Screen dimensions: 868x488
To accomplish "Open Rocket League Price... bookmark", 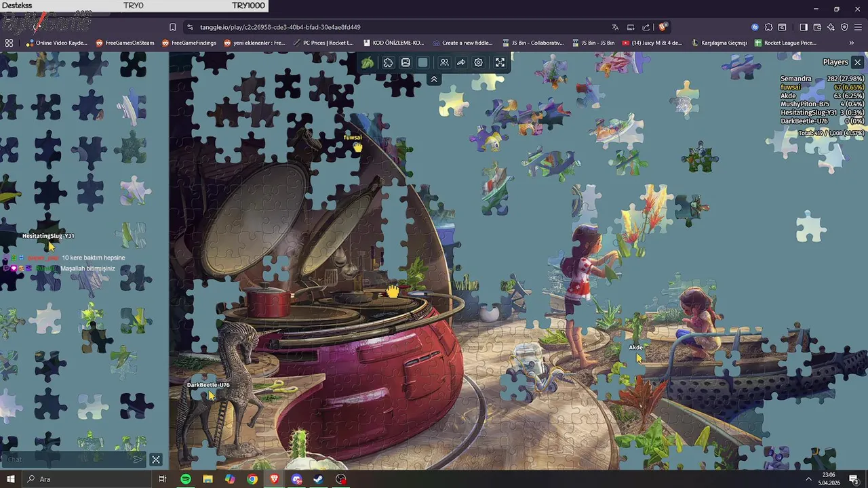I will coord(785,43).
